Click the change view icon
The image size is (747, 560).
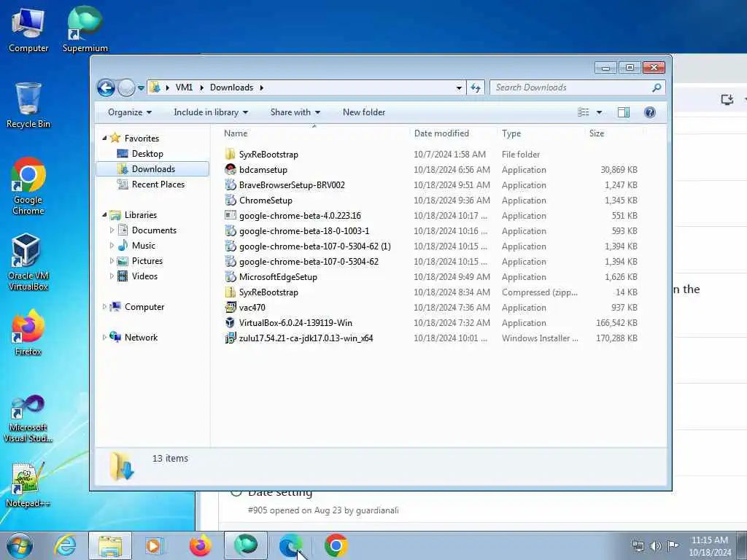click(x=583, y=112)
